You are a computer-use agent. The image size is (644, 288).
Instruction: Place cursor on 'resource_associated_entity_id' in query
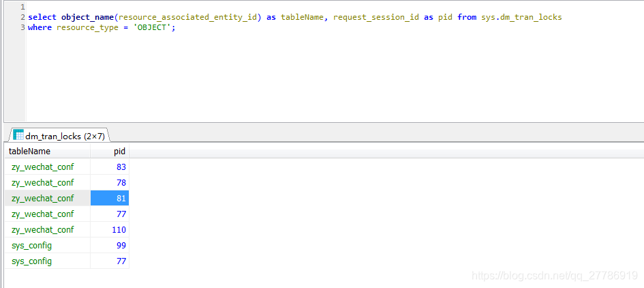coord(187,17)
